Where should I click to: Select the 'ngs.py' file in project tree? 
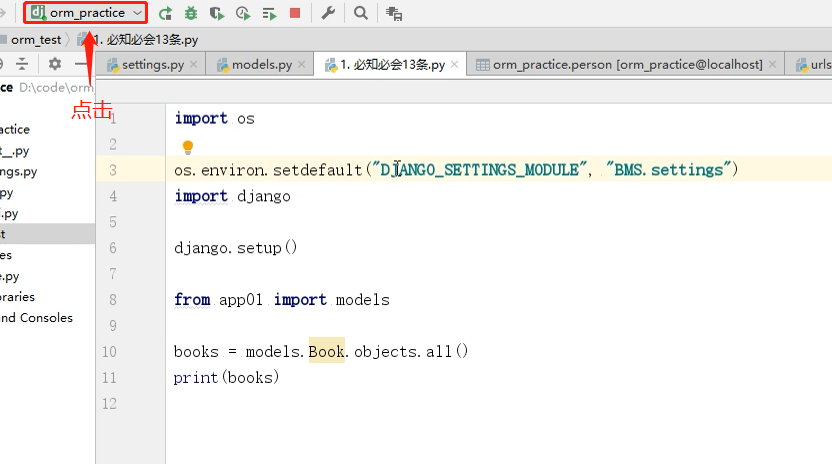(19, 171)
